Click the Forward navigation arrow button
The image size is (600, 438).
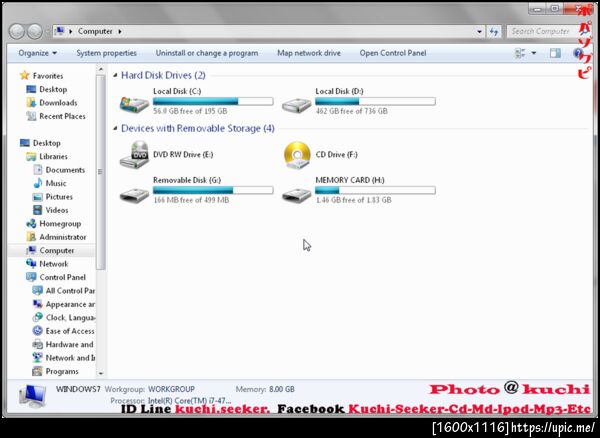34,31
